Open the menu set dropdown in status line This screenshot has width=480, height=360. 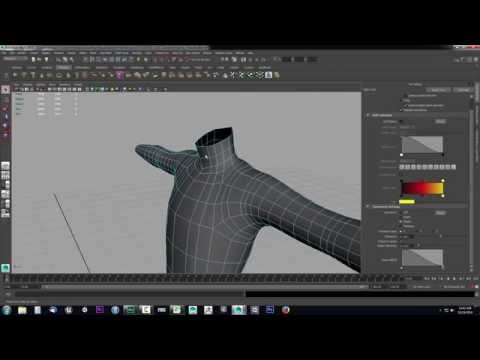point(15,59)
